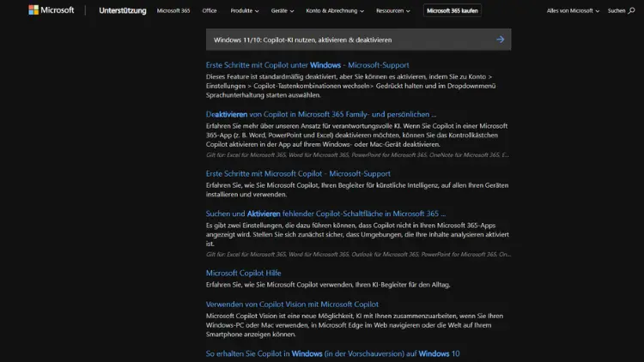This screenshot has width=644, height=362.
Task: Expand the Geräte dropdown
Action: (x=283, y=10)
